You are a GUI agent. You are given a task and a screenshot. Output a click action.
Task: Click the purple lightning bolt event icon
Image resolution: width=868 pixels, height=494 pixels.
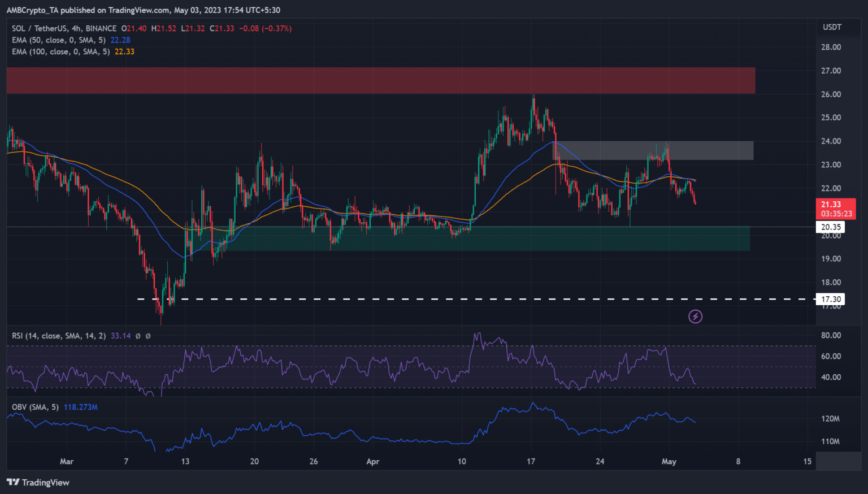695,317
